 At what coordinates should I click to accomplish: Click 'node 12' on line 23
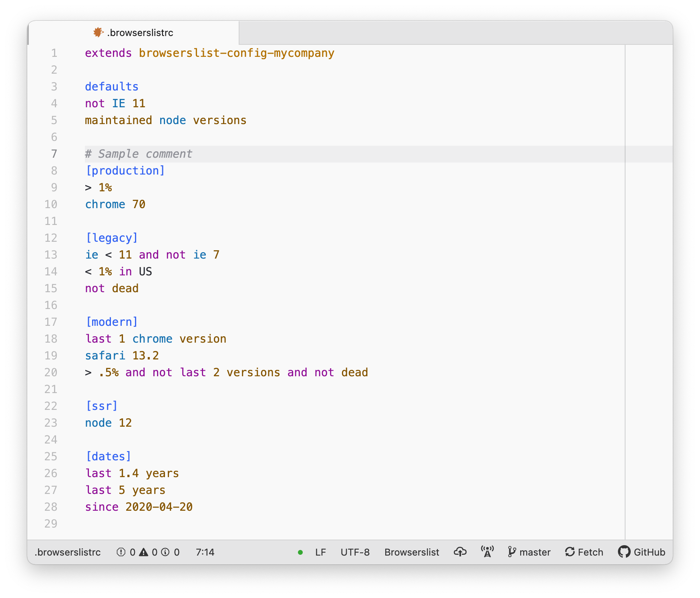click(109, 423)
